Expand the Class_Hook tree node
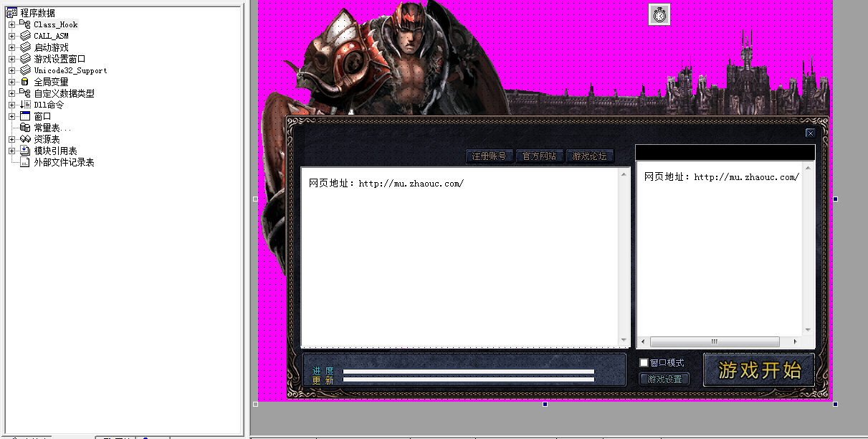The height and width of the screenshot is (439, 868). click(x=11, y=24)
